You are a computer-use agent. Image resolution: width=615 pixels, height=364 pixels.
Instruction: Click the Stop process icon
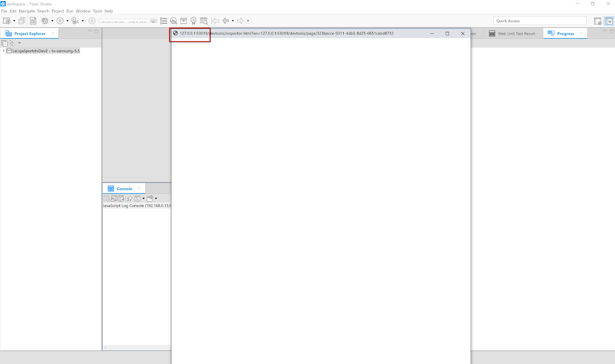tap(92, 21)
